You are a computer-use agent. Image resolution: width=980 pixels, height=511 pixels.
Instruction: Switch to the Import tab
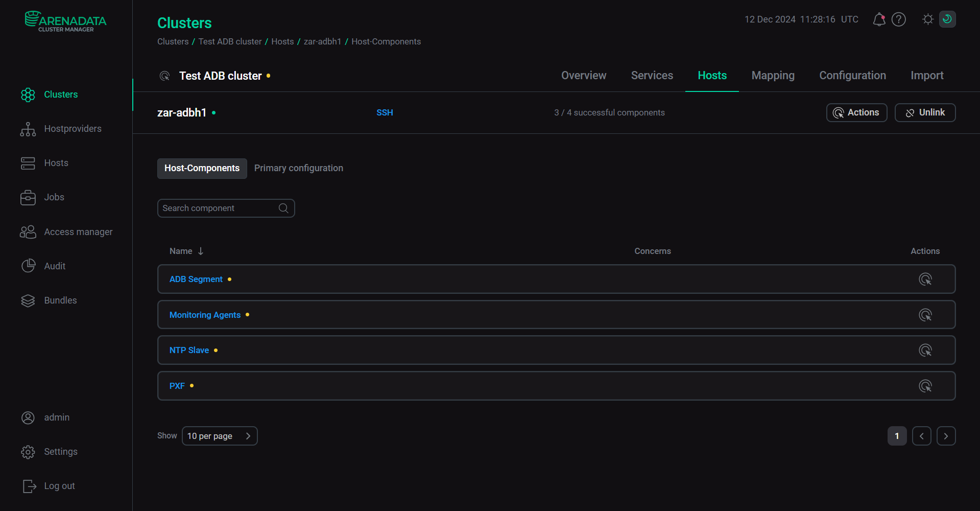tap(927, 76)
